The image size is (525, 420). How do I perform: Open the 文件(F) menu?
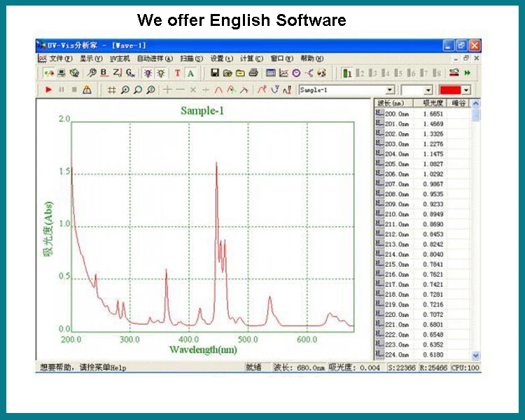click(x=61, y=59)
